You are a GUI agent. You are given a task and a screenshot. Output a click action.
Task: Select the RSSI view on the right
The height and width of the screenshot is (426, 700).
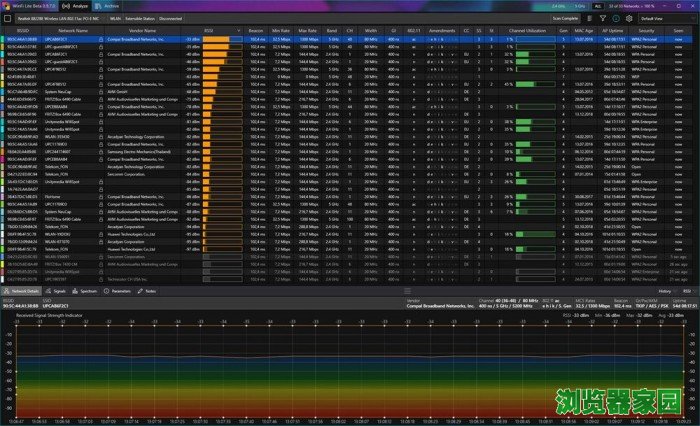687,290
